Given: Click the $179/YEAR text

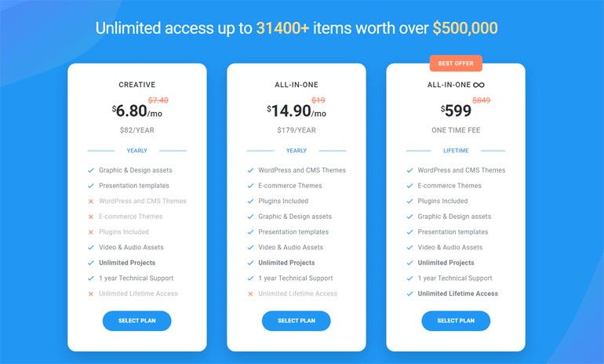Looking at the screenshot, I should pyautogui.click(x=296, y=130).
